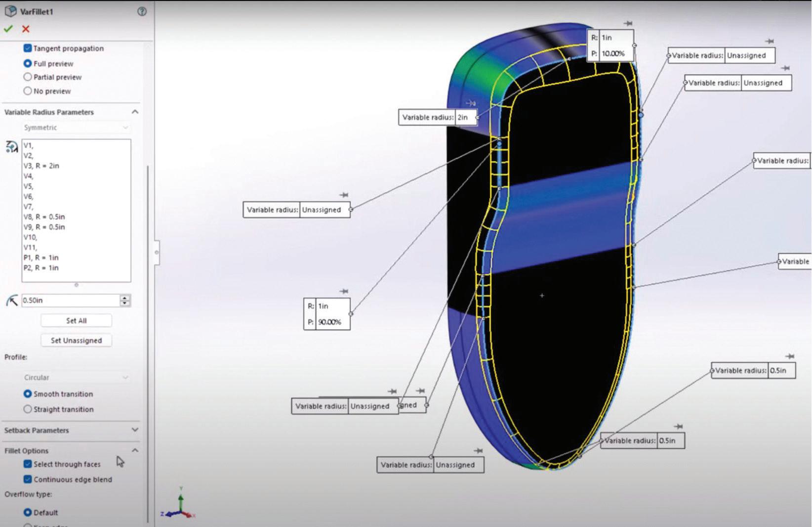Increase the radius using the up spinner arrow
This screenshot has height=527, width=812.
coord(125,298)
